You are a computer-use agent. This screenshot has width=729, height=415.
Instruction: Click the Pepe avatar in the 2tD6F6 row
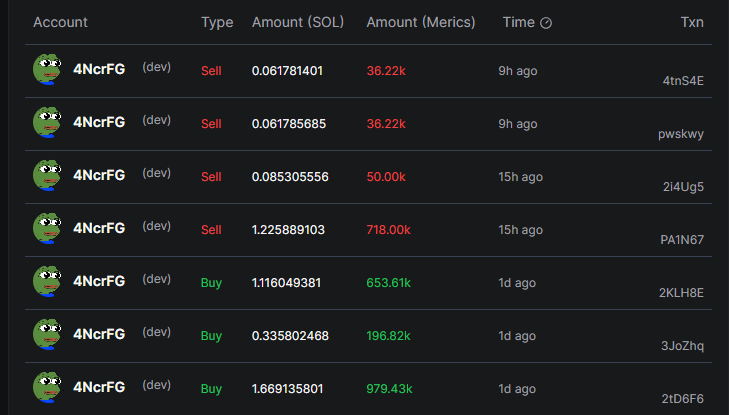click(x=47, y=387)
